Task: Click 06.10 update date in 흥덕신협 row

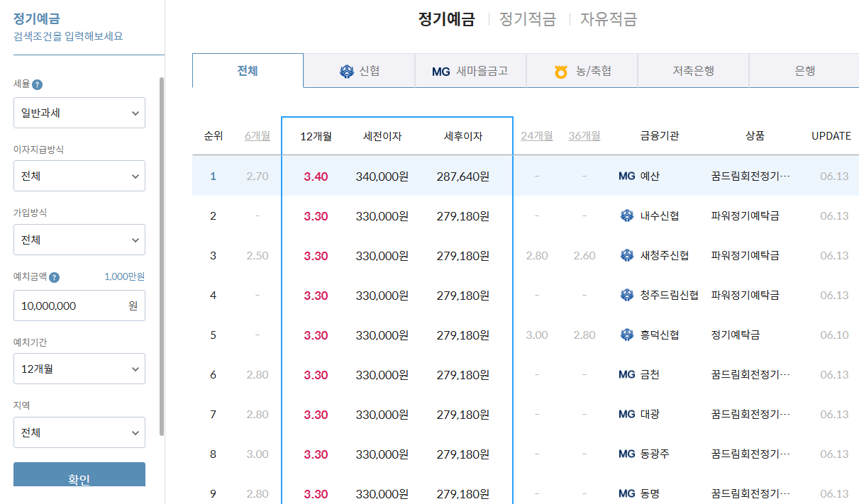Action: click(x=834, y=335)
